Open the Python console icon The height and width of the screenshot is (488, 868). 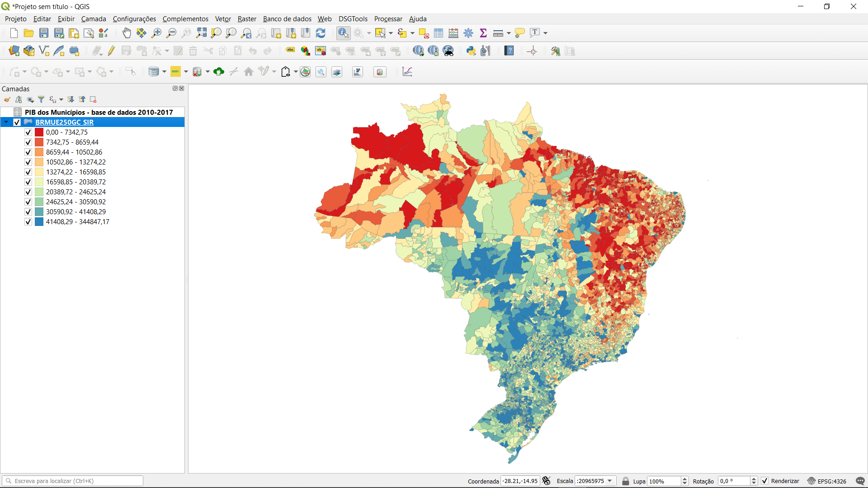click(471, 51)
